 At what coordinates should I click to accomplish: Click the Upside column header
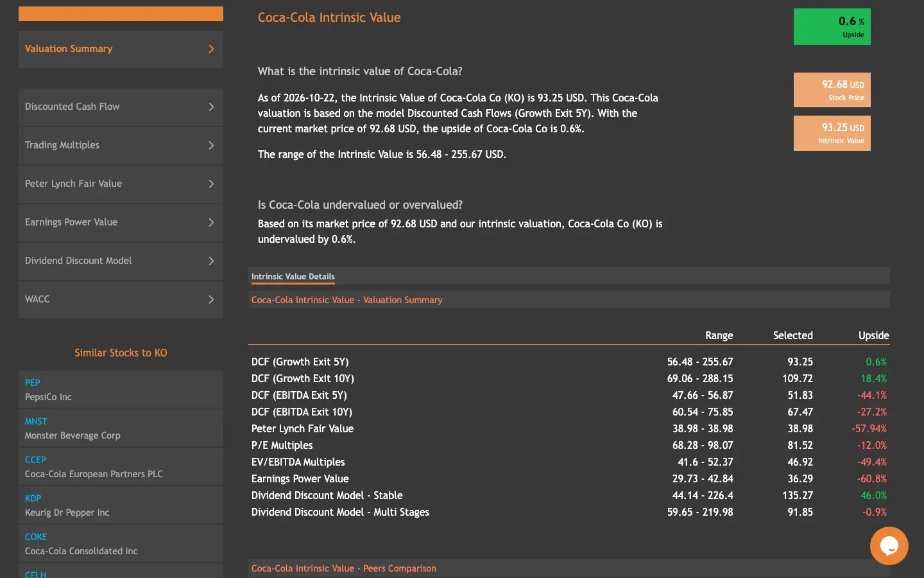pos(873,335)
